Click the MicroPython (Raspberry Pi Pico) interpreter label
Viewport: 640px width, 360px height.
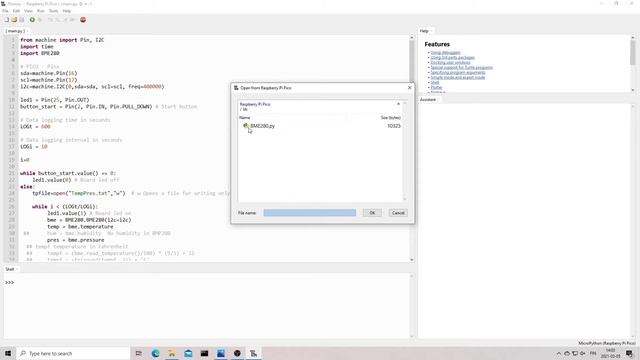(x=607, y=343)
